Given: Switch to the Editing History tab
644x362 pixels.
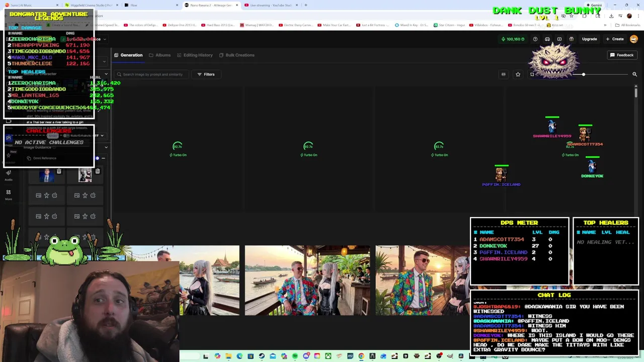Looking at the screenshot, I should point(195,55).
